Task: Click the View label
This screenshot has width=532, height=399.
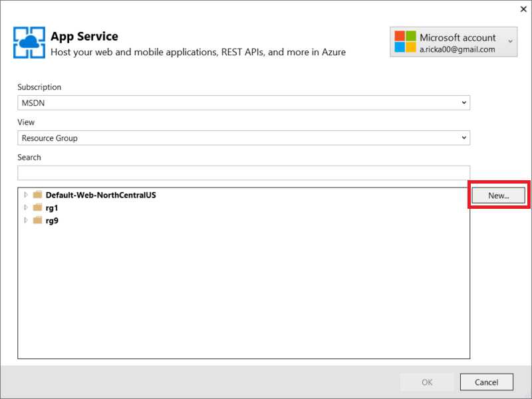Action: (26, 122)
